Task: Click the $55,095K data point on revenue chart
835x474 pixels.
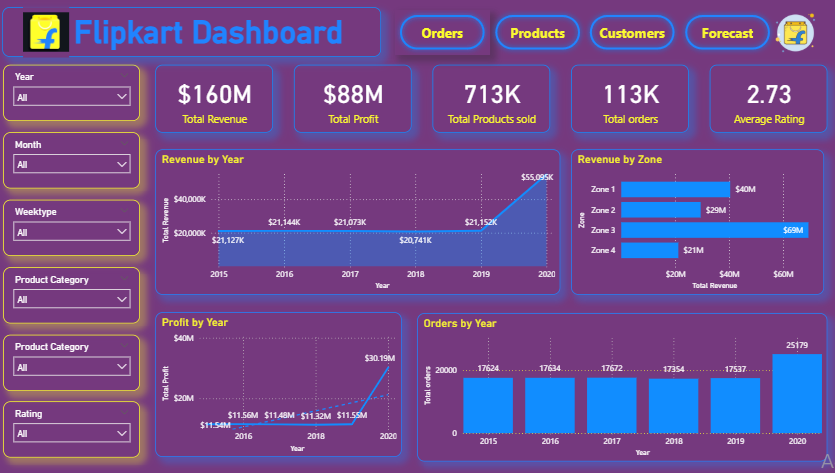Action: click(x=546, y=179)
